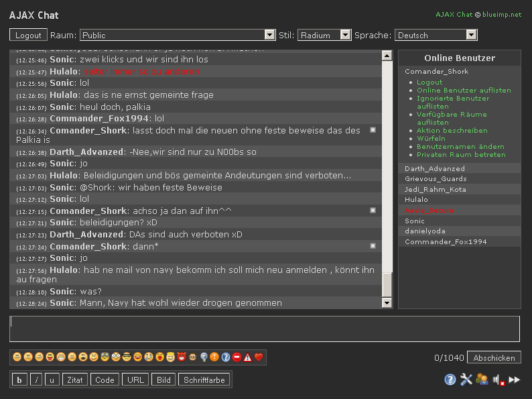Insert the winking emoticon

coord(39,357)
